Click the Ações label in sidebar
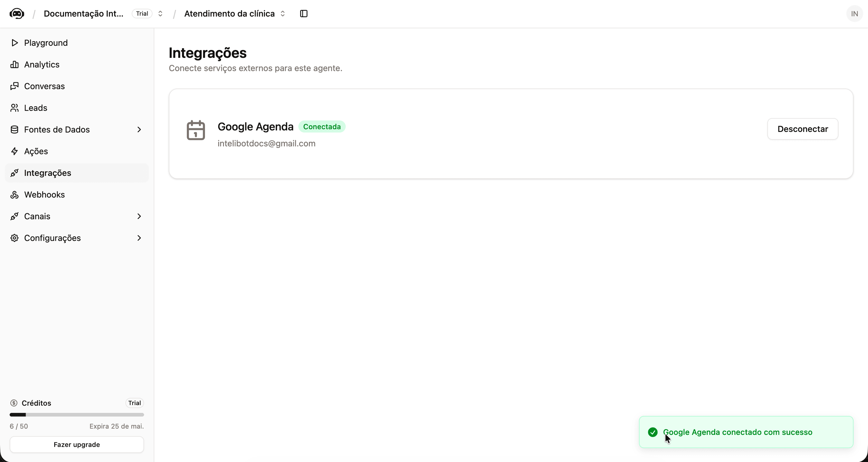Image resolution: width=868 pixels, height=462 pixels. tap(36, 151)
